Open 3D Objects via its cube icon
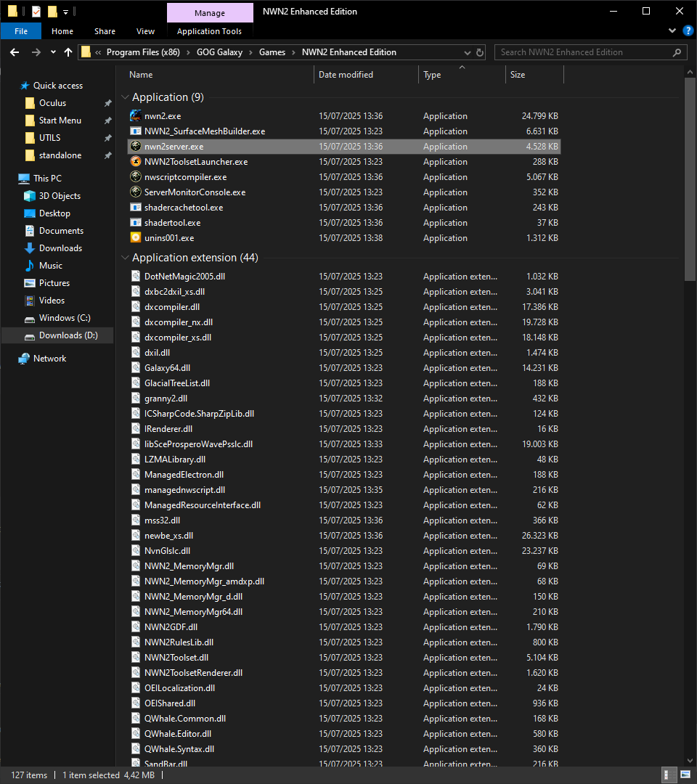 (30, 196)
